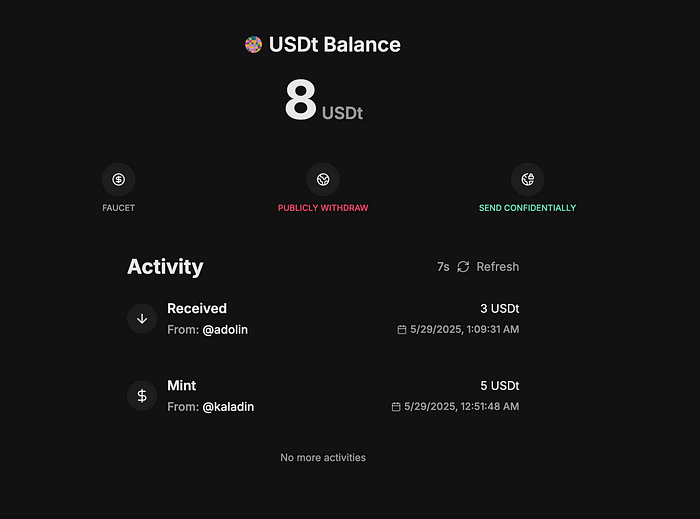
Task: Click the Send Confidentially globe icon
Action: click(528, 179)
